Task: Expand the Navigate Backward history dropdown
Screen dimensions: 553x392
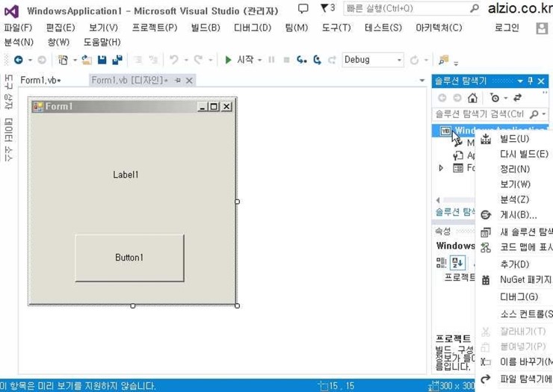Action: click(30, 60)
